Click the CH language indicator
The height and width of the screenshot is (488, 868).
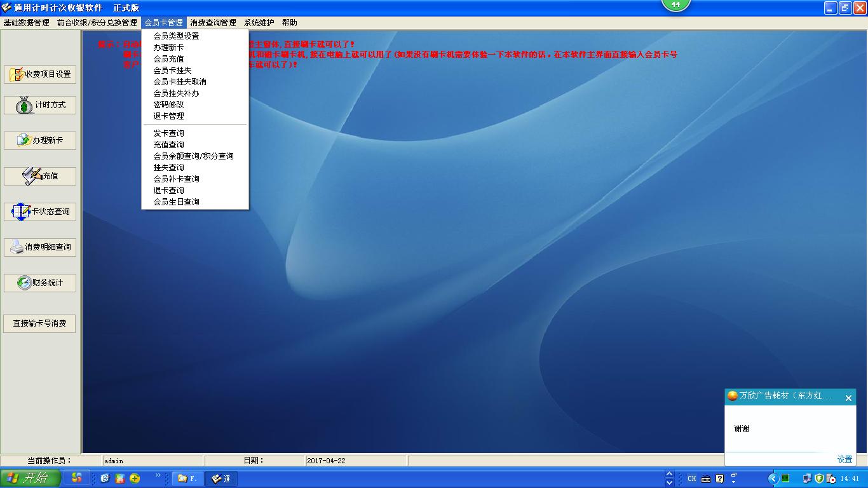click(691, 478)
